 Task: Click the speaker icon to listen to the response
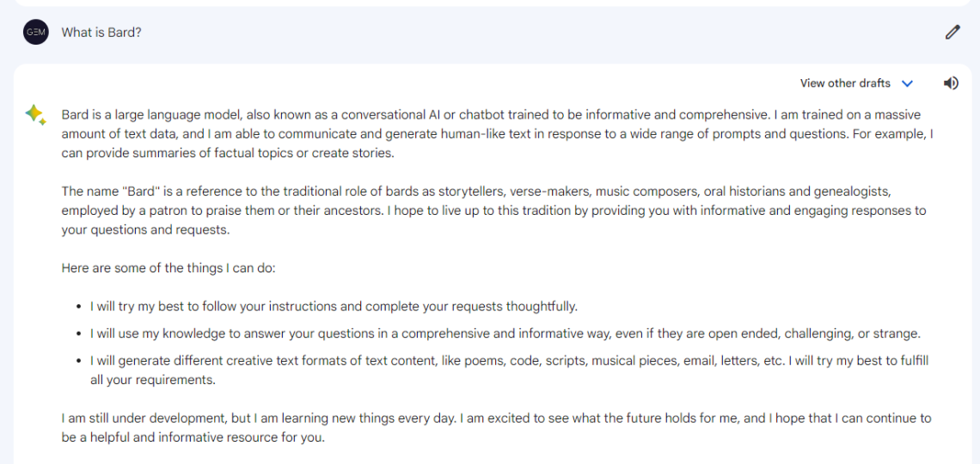pyautogui.click(x=951, y=83)
